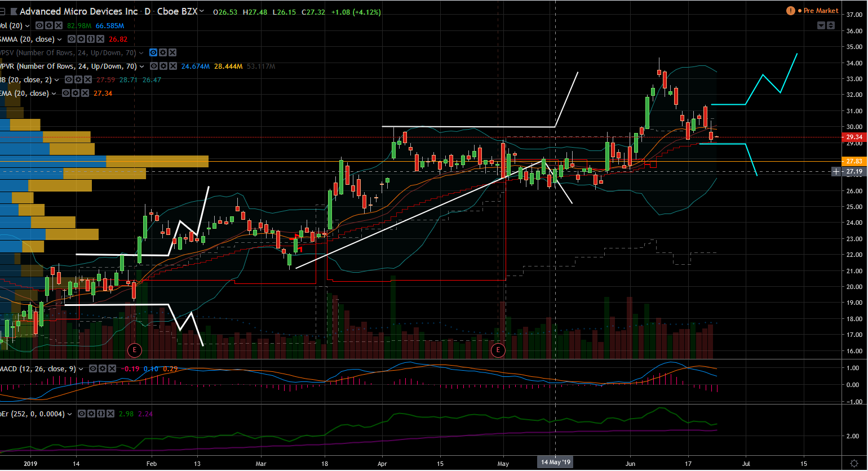Screen dimensions: 868x471
Task: Expand the VPVR legend dropdown arrow
Action: 141,66
